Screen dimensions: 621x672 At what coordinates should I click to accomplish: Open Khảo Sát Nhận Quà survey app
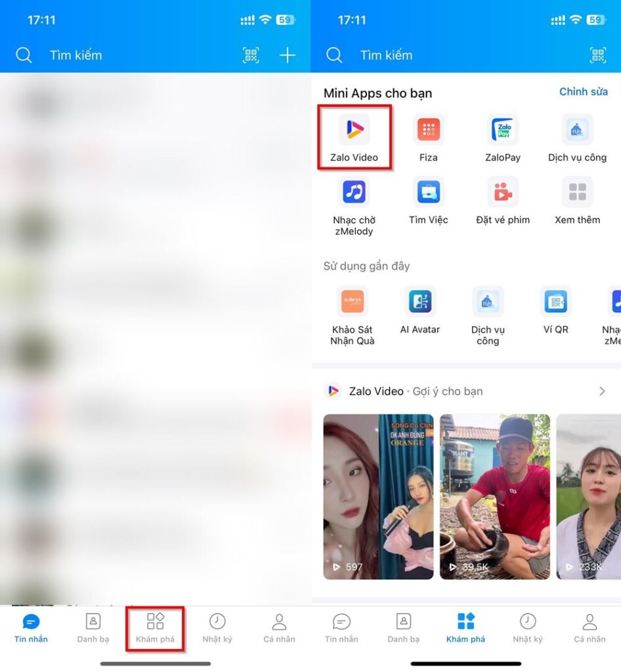point(352,301)
